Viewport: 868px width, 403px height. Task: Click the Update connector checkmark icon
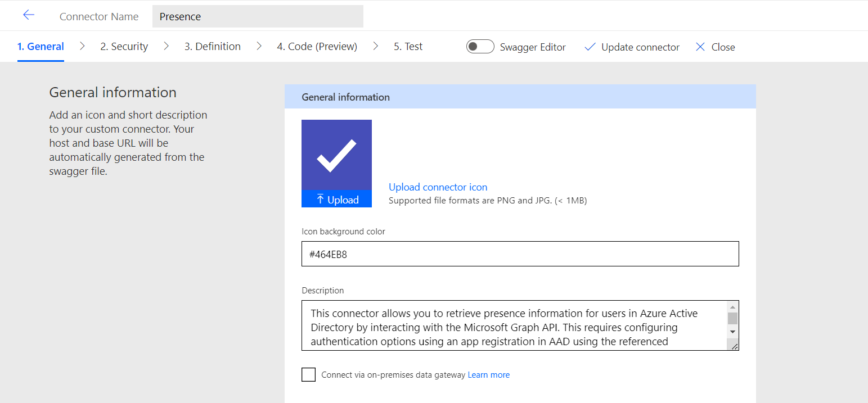(x=590, y=47)
